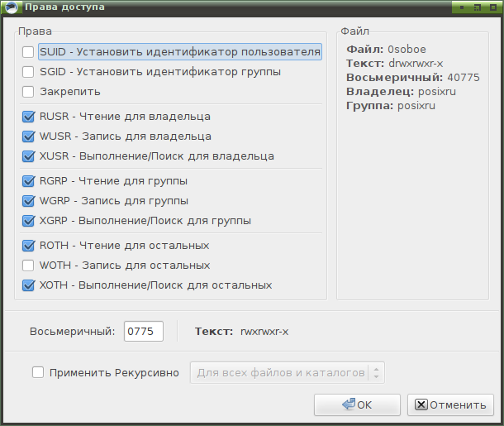504x426 pixels.
Task: Uncheck RUSR read for owner
Action: (x=28, y=117)
